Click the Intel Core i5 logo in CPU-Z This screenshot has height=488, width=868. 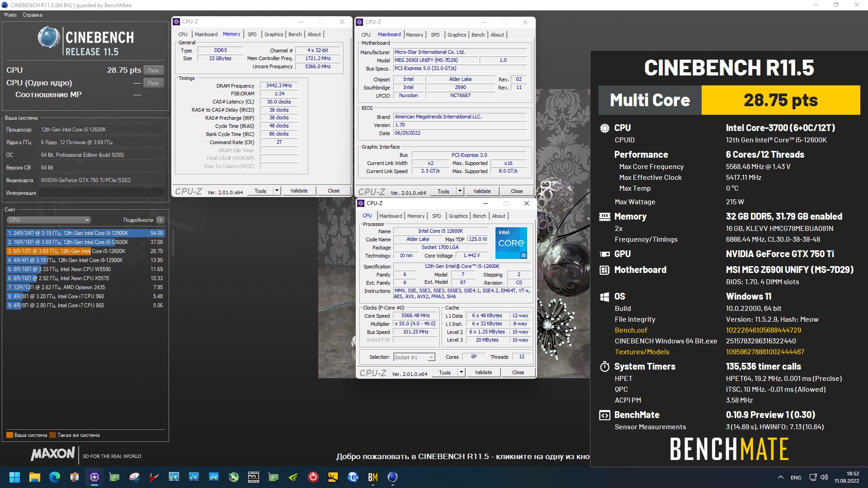tap(511, 243)
